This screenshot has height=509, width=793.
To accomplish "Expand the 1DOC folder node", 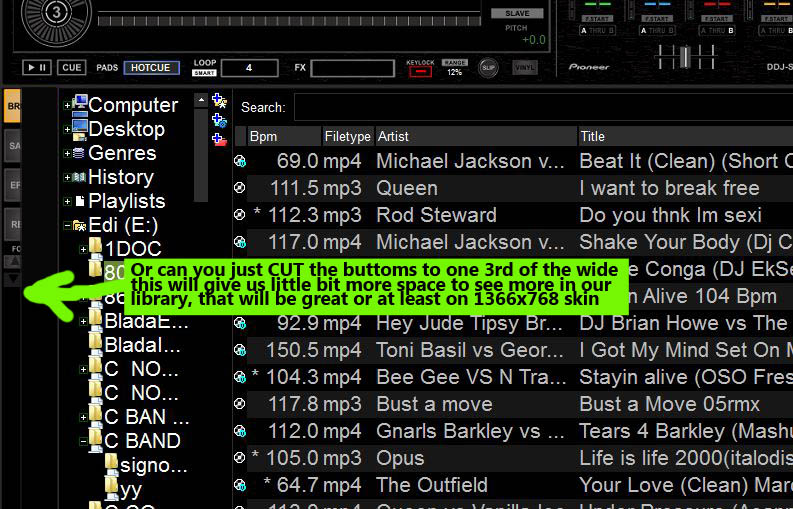I will [x=83, y=249].
